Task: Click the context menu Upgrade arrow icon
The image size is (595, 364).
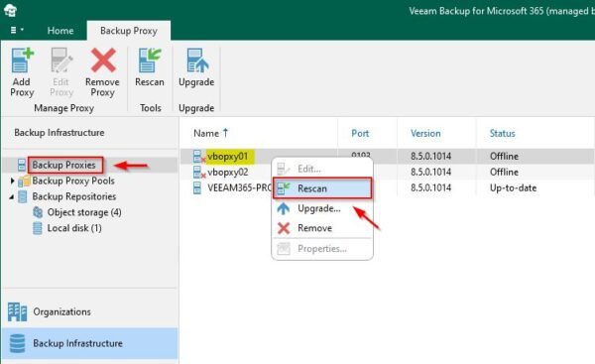Action: tap(284, 208)
